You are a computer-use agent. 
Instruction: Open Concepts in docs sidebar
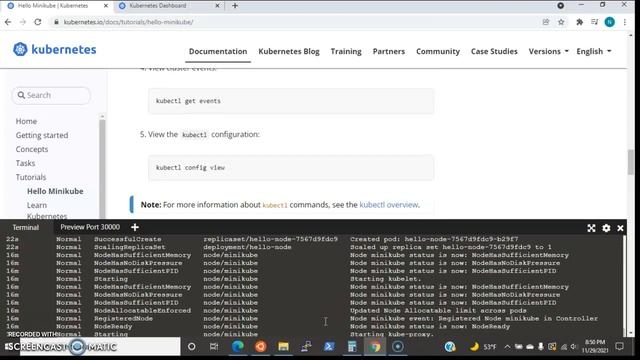32,149
